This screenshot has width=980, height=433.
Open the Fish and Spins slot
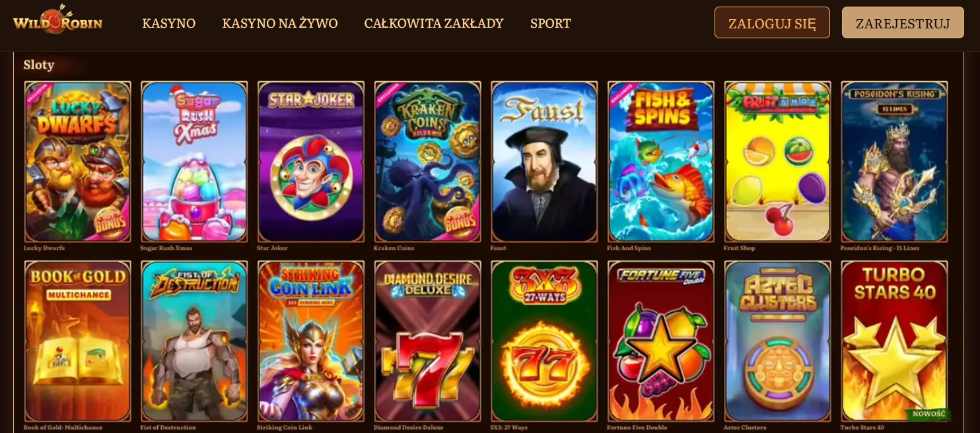661,162
